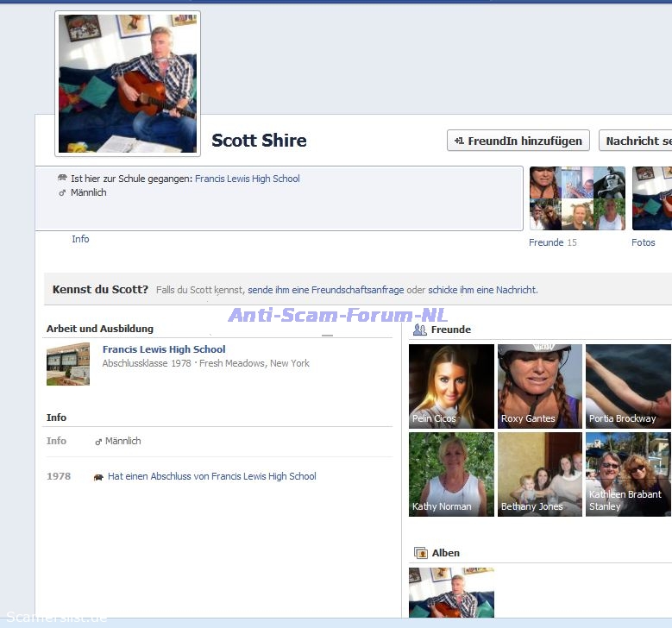This screenshot has height=628, width=672.
Task: Select Kathy Norman friend thumbnail
Action: [x=451, y=474]
